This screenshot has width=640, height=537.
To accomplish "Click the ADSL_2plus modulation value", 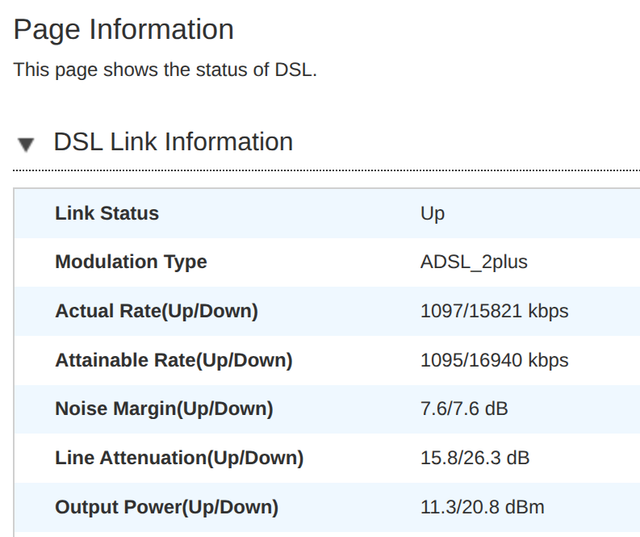I will [474, 262].
